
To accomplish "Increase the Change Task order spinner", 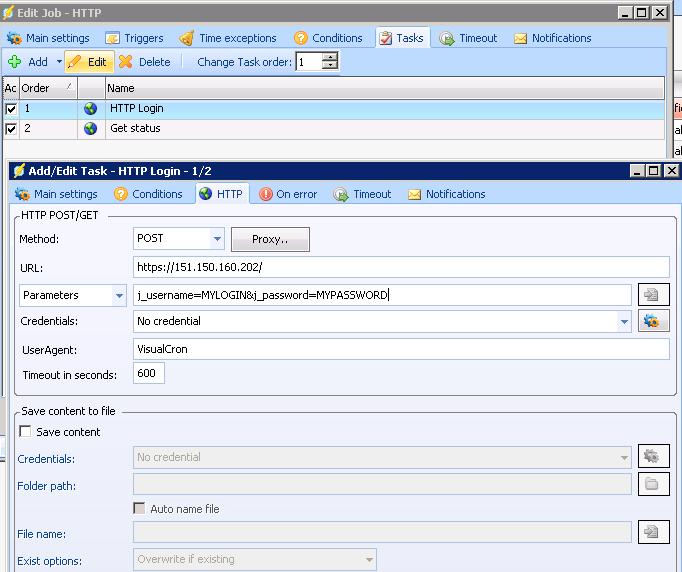I will (x=330, y=57).
